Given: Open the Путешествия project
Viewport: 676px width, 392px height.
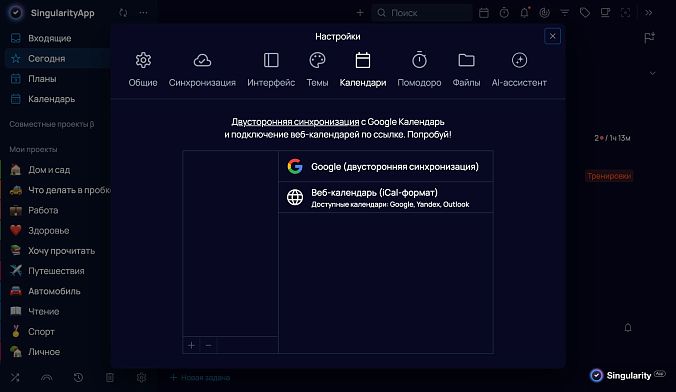Looking at the screenshot, I should coord(56,271).
